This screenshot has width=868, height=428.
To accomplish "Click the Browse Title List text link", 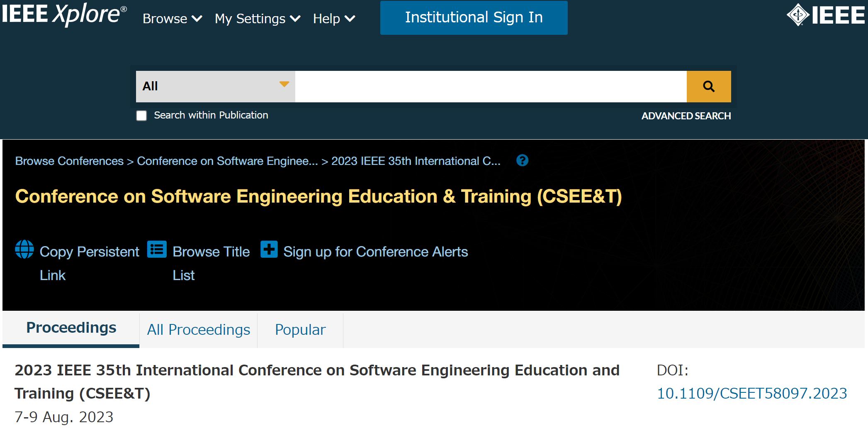I will point(211,263).
